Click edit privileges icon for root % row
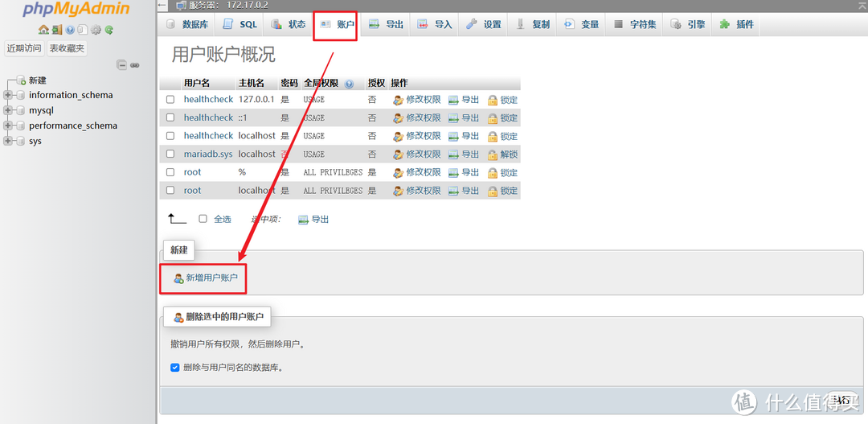868x424 pixels. coord(398,173)
